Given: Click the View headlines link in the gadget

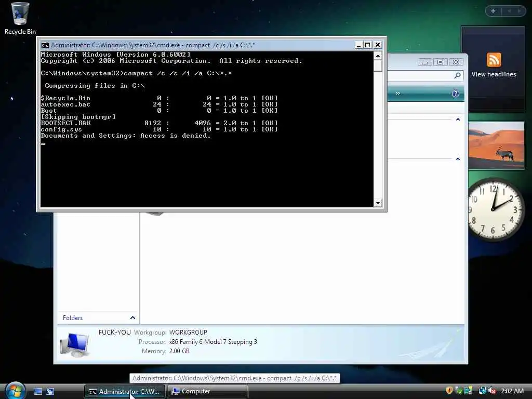Looking at the screenshot, I should click(494, 74).
